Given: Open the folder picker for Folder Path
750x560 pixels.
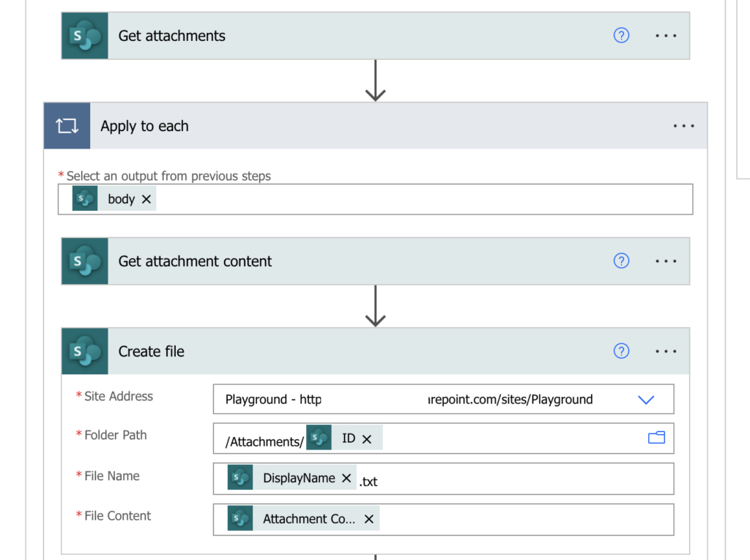Looking at the screenshot, I should pos(656,438).
